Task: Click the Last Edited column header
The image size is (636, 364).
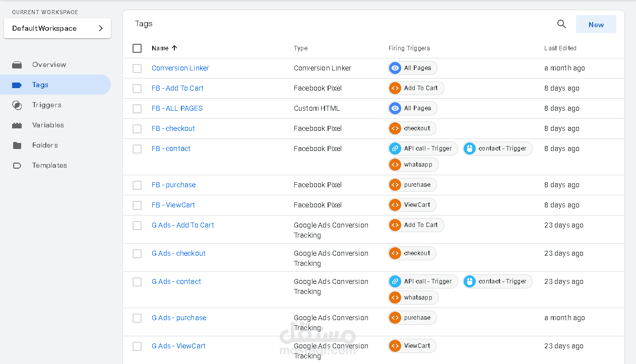Action: coord(560,48)
